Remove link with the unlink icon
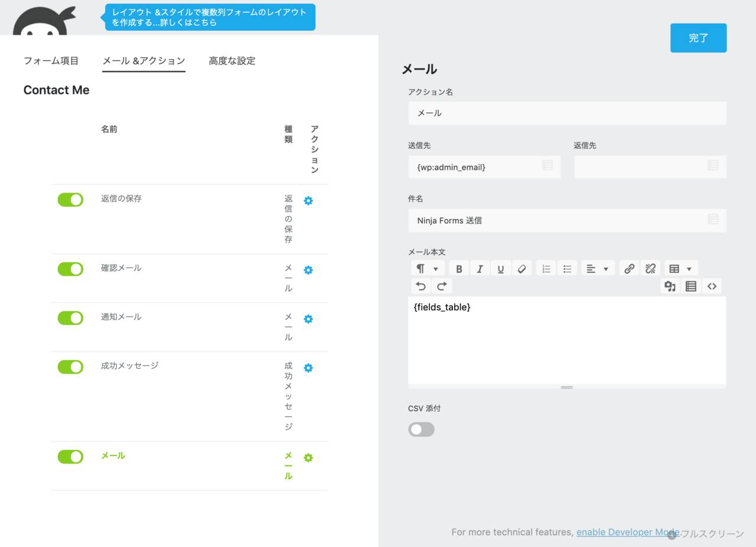 (x=650, y=269)
